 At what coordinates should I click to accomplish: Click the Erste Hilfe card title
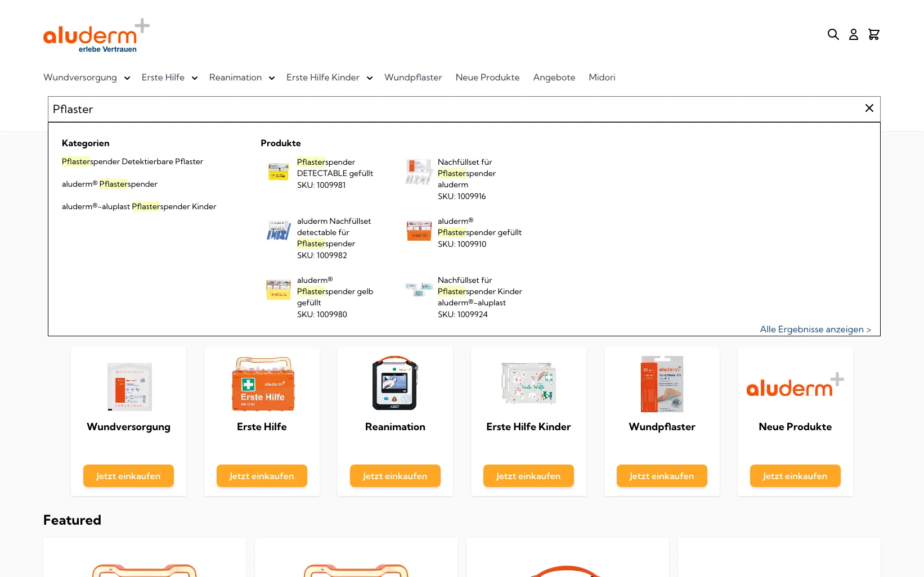(x=262, y=427)
